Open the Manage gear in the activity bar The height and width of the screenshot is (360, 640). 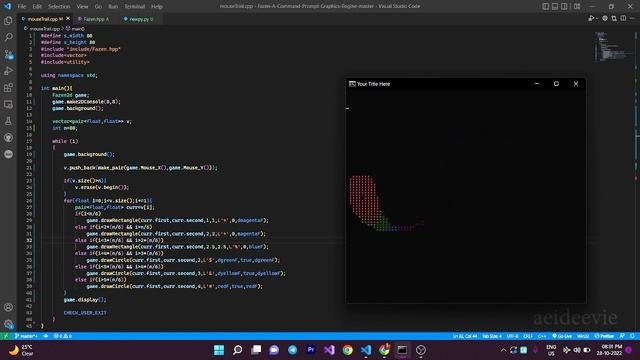[x=8, y=324]
